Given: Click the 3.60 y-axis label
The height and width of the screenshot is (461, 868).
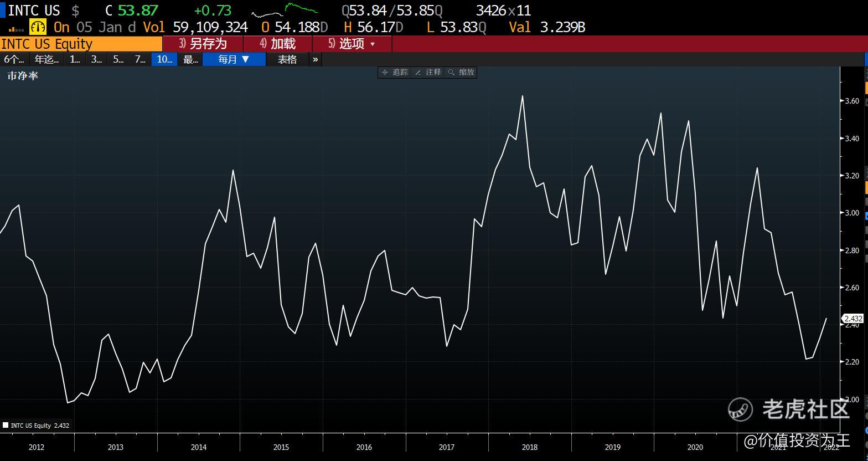Looking at the screenshot, I should (852, 101).
